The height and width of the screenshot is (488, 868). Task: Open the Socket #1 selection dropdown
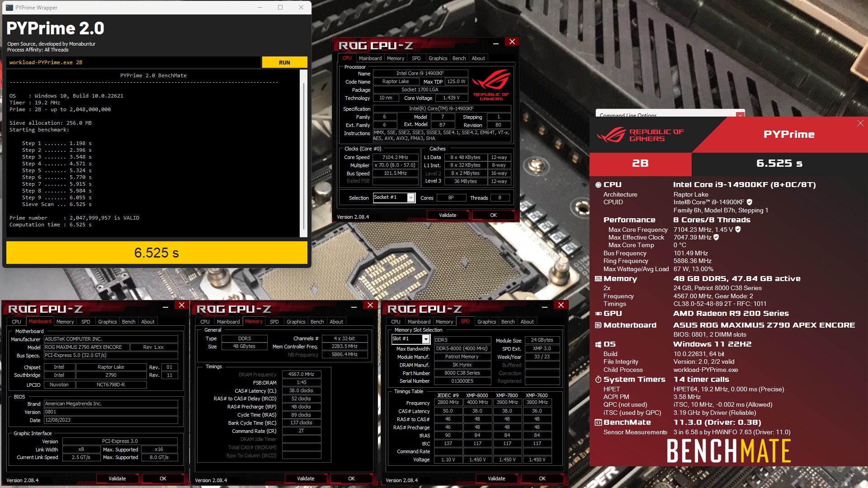(411, 197)
